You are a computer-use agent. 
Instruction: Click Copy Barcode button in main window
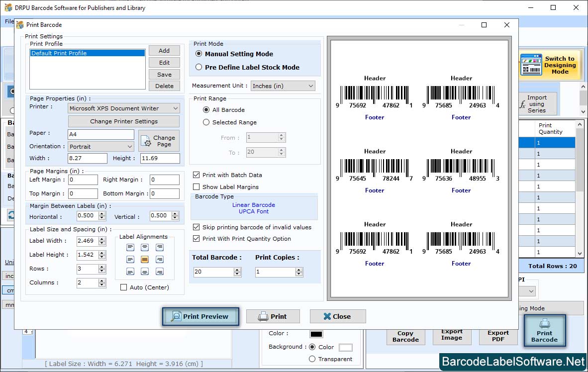(405, 336)
